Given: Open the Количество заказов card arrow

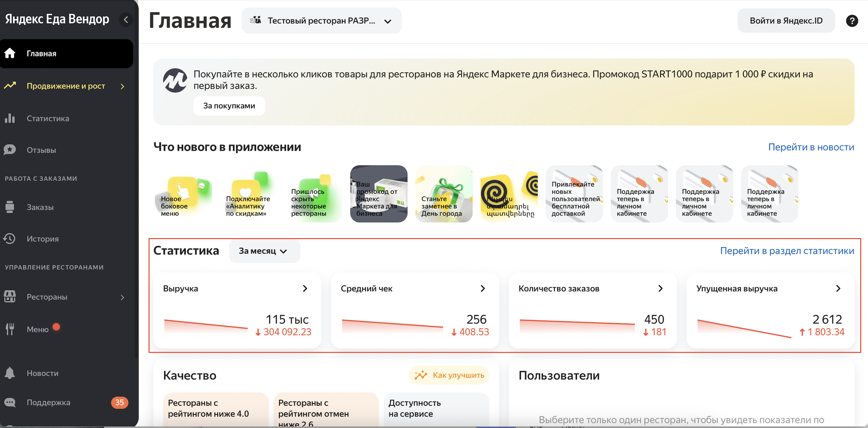Looking at the screenshot, I should click(660, 288).
